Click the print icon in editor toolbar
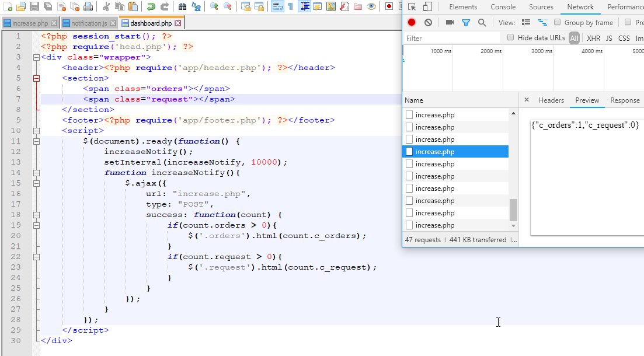Screen dimensions: 644x356 88,7
